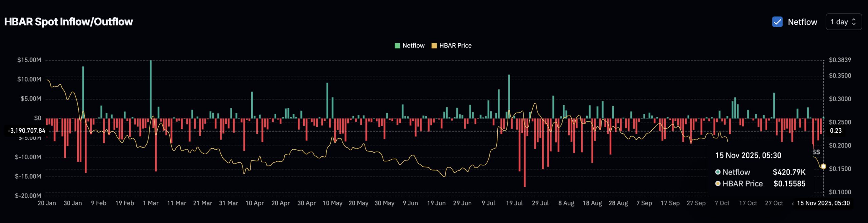Viewport: 868px width, 223px height.
Task: Click the HBAR Spot Inflow/Outflow chart title
Action: [x=68, y=22]
